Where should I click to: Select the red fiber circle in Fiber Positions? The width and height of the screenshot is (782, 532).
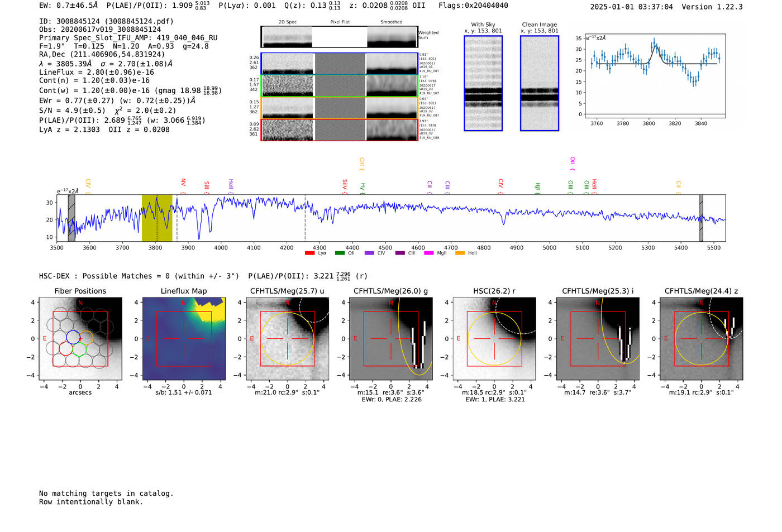(x=66, y=349)
